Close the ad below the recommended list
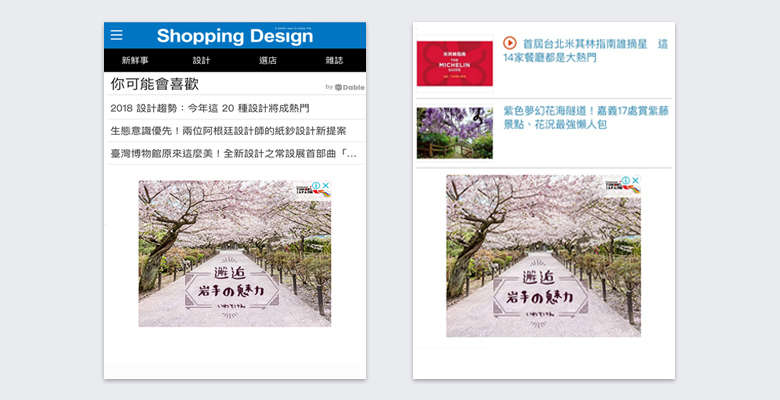Screen dimensions: 780x400 point(326,186)
